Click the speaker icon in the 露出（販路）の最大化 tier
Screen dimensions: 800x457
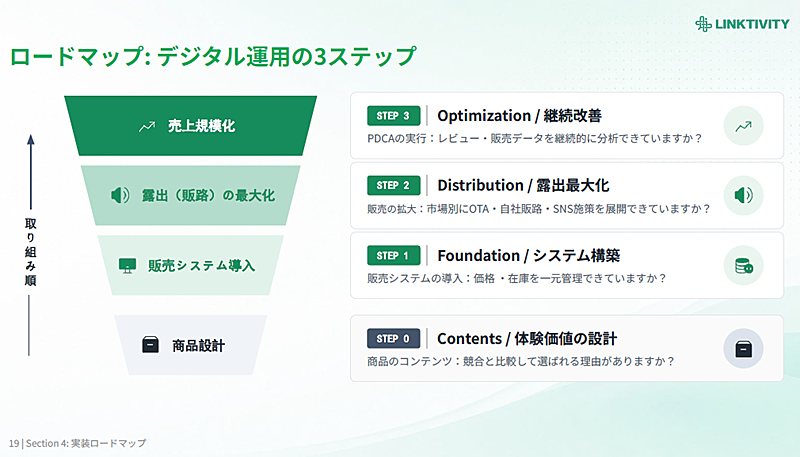click(x=120, y=195)
